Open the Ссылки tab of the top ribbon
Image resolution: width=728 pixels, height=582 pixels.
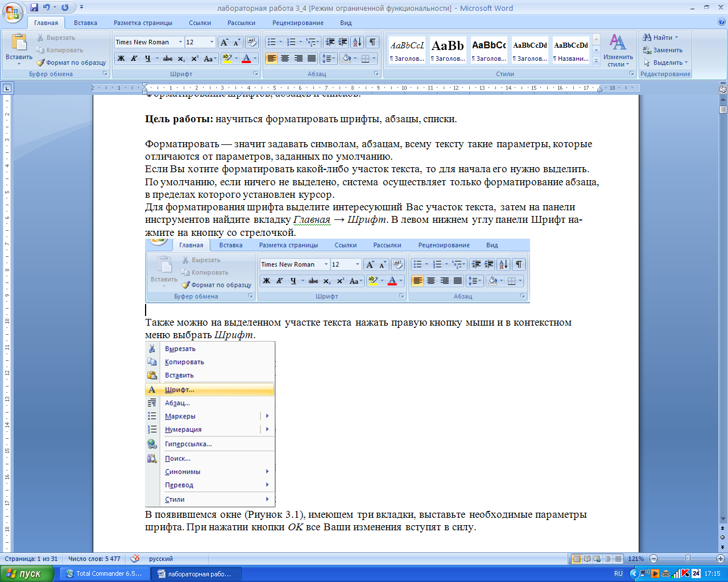pyautogui.click(x=200, y=23)
